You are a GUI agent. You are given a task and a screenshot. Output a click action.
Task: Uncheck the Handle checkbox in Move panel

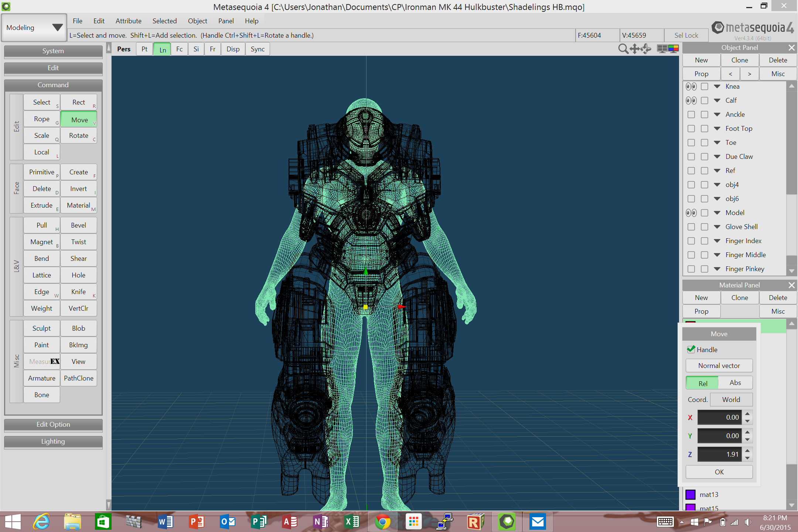tap(691, 349)
